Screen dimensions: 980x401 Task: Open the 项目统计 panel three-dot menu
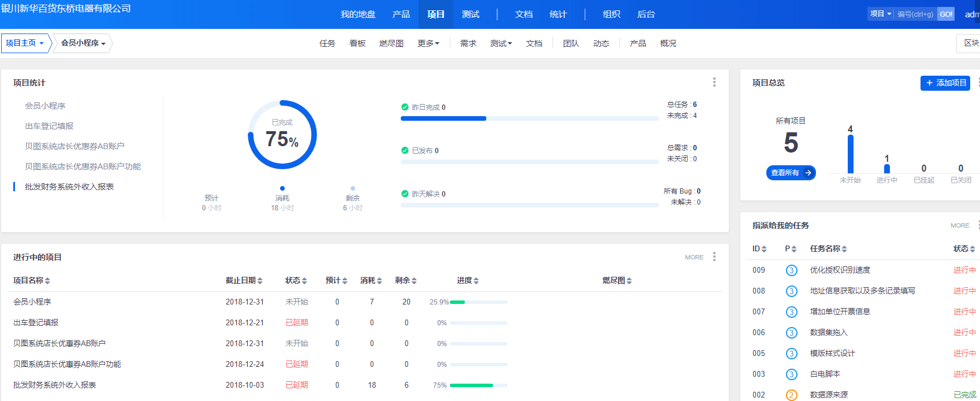coord(714,82)
